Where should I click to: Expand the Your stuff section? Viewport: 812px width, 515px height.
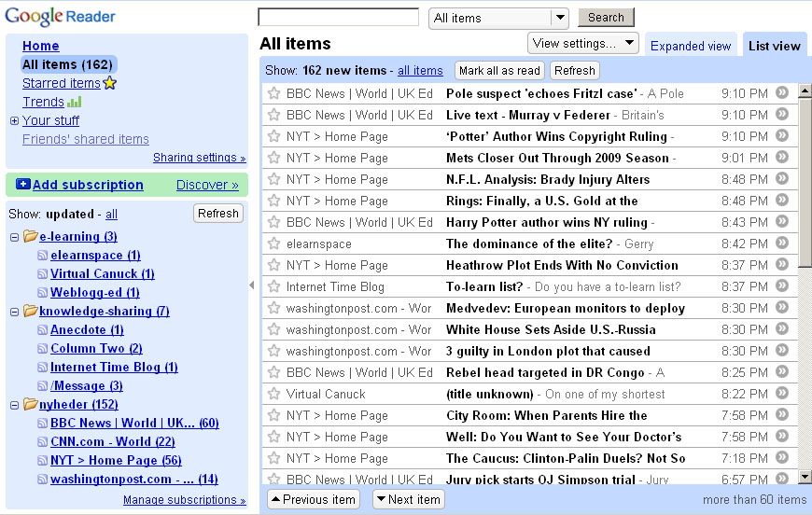[14, 121]
